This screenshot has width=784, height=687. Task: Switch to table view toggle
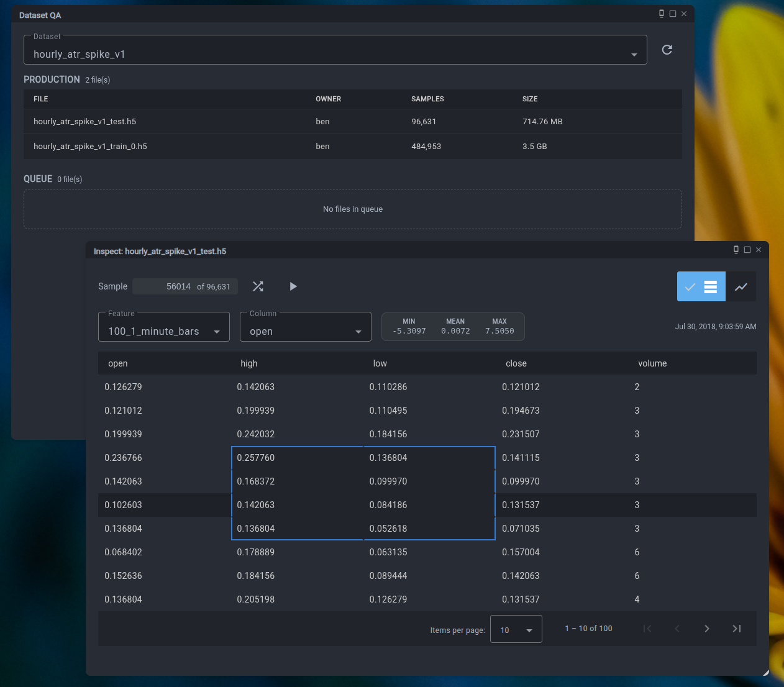coord(701,286)
